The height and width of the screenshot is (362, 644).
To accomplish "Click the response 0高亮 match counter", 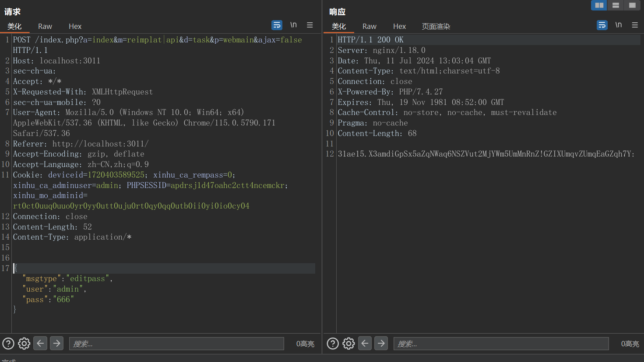I will tap(630, 344).
